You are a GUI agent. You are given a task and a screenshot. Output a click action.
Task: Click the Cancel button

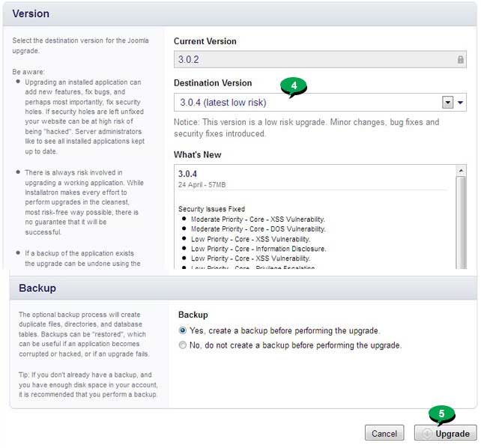(x=384, y=433)
